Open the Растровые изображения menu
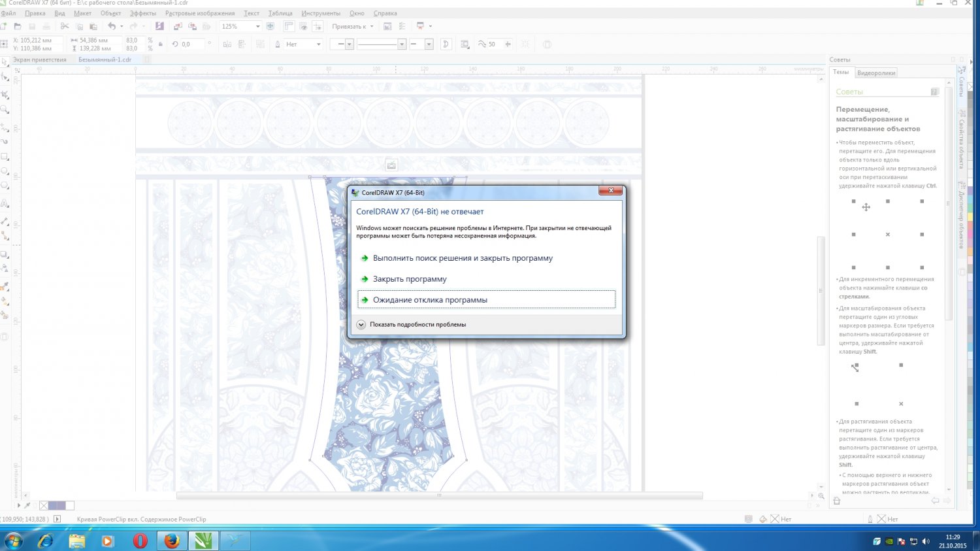The width and height of the screenshot is (980, 551). click(x=200, y=13)
